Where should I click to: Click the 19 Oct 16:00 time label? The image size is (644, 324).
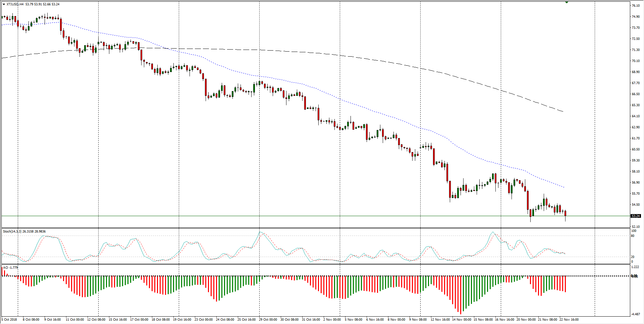coord(182,320)
